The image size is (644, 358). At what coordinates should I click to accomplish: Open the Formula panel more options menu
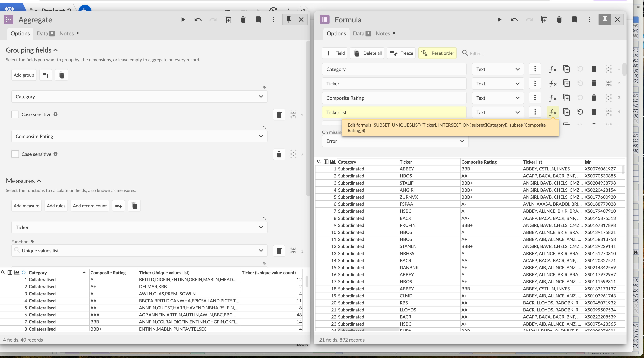point(590,20)
